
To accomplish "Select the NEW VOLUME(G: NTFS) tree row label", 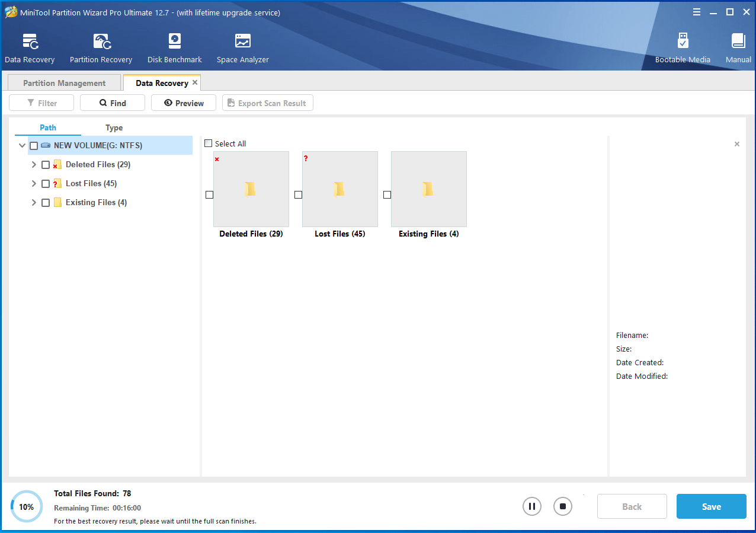I will coord(98,146).
